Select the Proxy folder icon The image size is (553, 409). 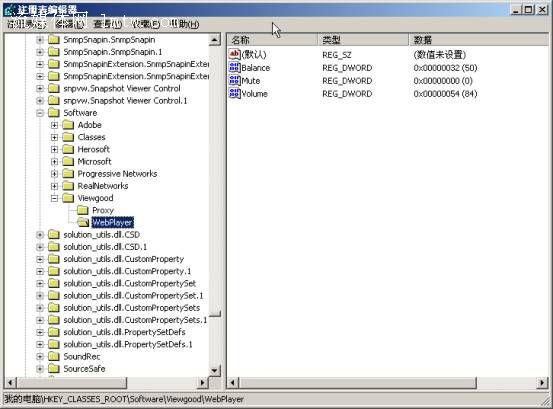tap(83, 210)
